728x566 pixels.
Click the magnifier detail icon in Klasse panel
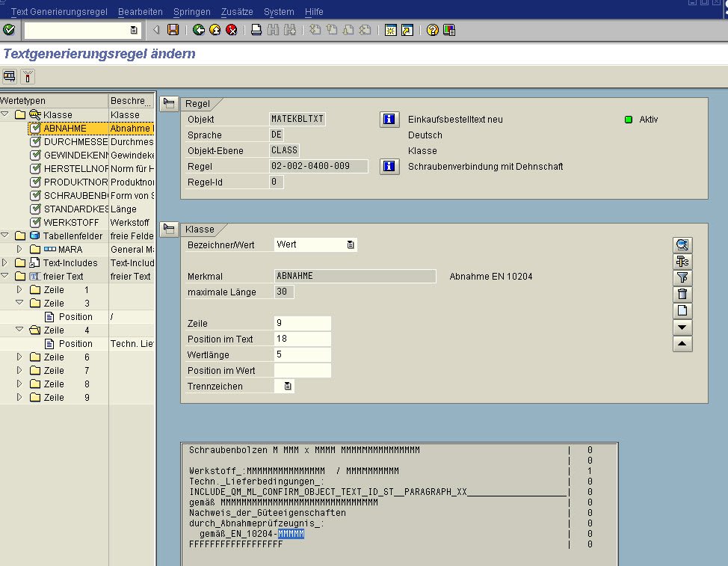tap(682, 244)
